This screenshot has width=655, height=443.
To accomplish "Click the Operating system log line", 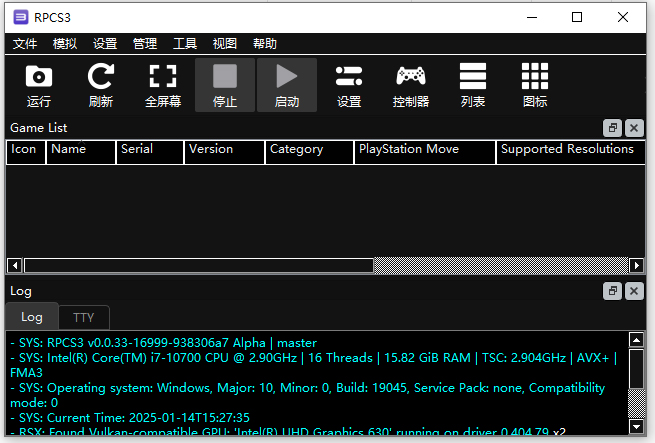I will [x=307, y=395].
